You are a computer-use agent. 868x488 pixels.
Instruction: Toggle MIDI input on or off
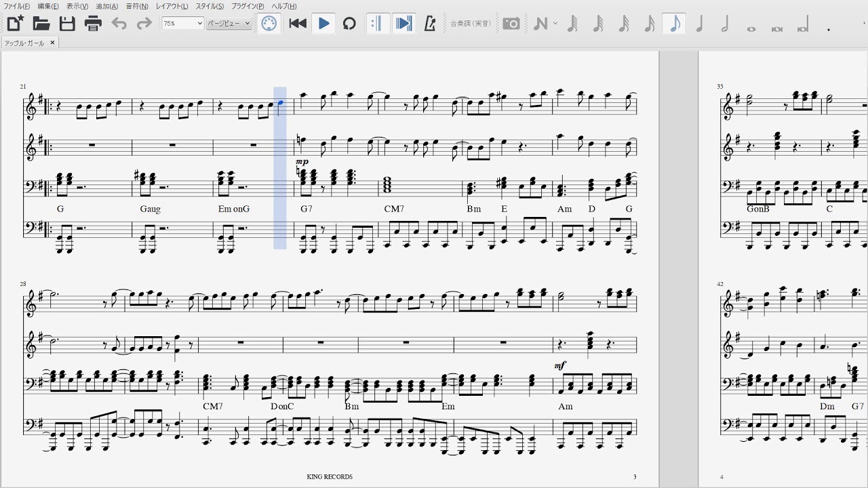[269, 24]
